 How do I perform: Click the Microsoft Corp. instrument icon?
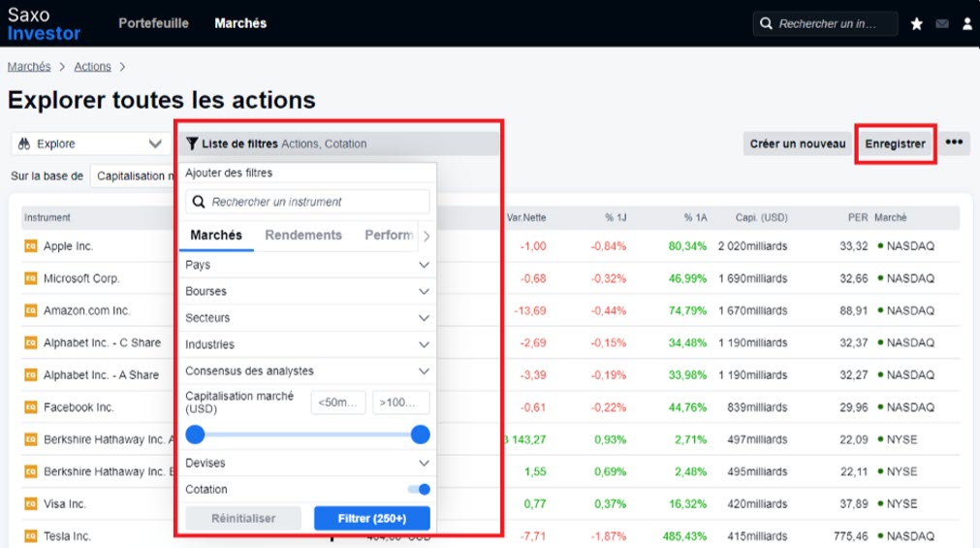tap(31, 278)
